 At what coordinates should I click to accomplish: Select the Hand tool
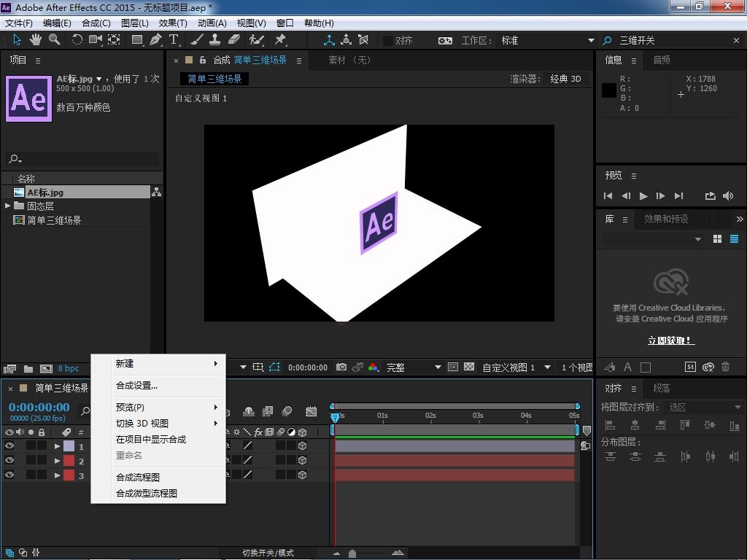(35, 40)
